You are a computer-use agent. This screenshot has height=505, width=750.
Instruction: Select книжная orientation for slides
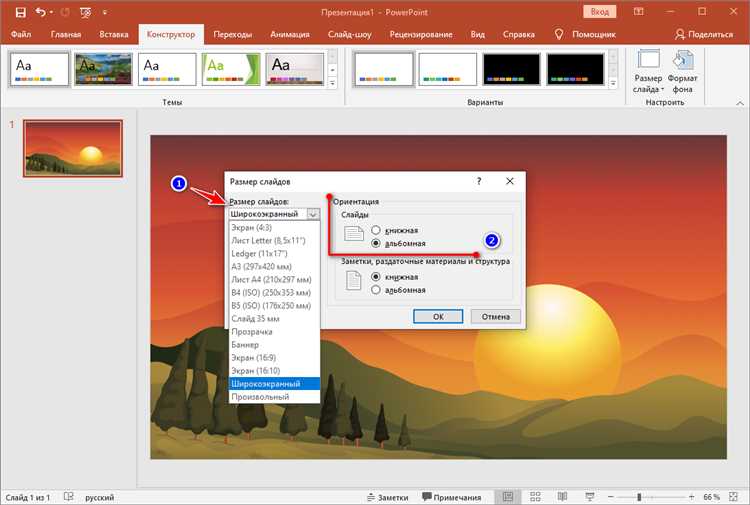(x=376, y=230)
